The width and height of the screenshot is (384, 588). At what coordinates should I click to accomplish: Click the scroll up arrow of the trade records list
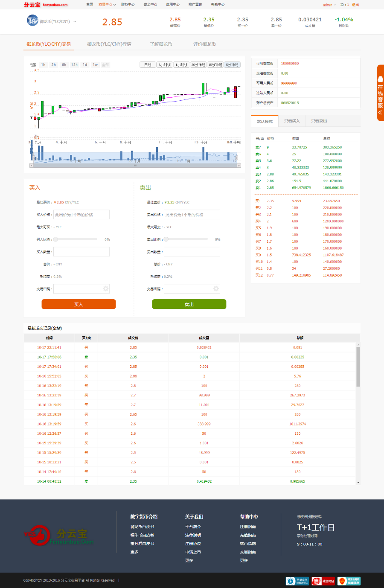[x=358, y=345]
